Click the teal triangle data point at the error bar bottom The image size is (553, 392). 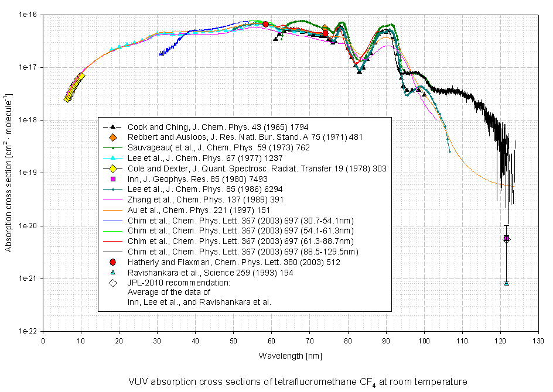tap(506, 283)
